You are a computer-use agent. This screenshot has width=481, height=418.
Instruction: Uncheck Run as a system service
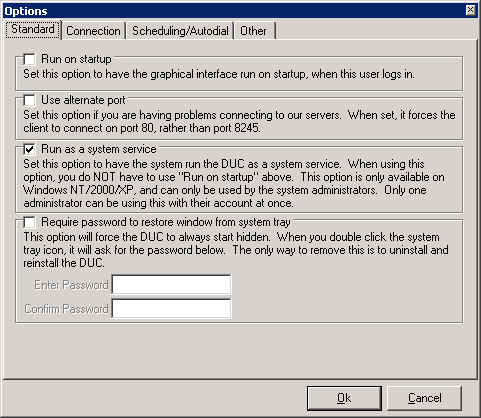tap(29, 149)
